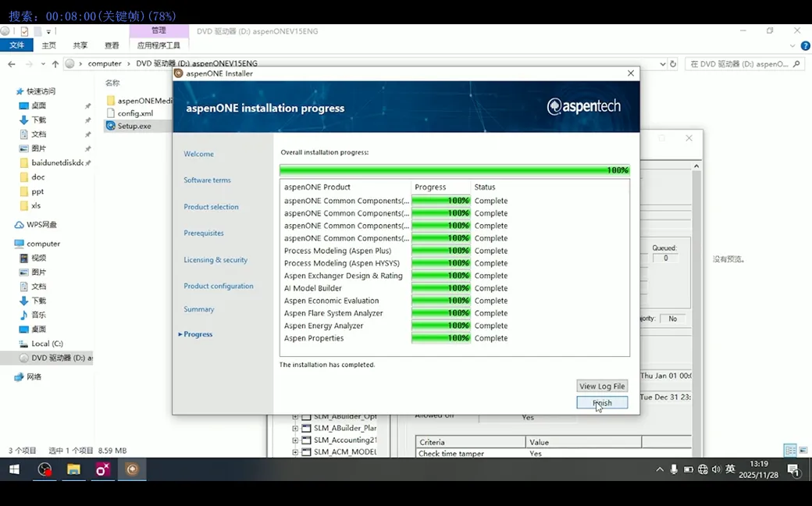Open the volume speaker tray icon
Image resolution: width=812 pixels, height=506 pixels.
[716, 469]
